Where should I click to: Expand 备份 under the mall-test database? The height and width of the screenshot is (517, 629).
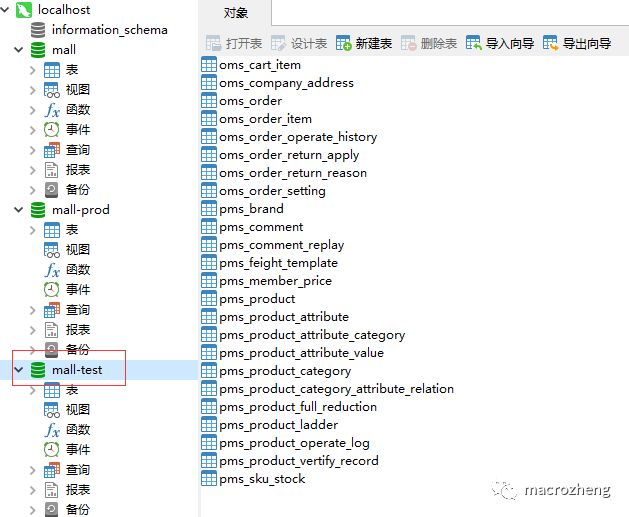pos(32,510)
